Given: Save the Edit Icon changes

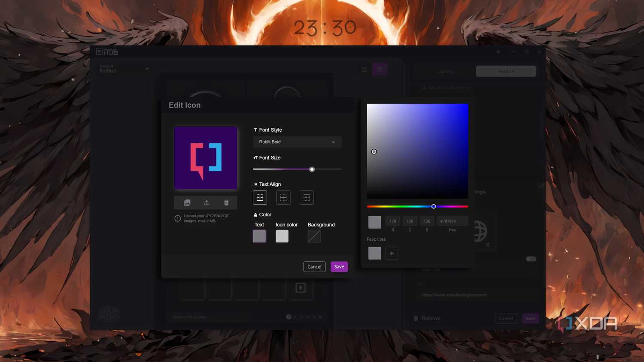Looking at the screenshot, I should coord(339,267).
